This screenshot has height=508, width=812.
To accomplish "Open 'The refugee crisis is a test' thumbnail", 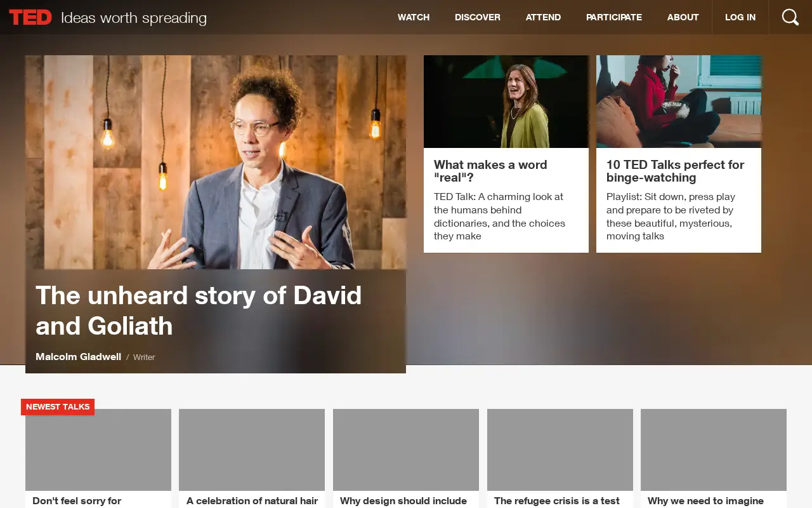I will [x=560, y=450].
